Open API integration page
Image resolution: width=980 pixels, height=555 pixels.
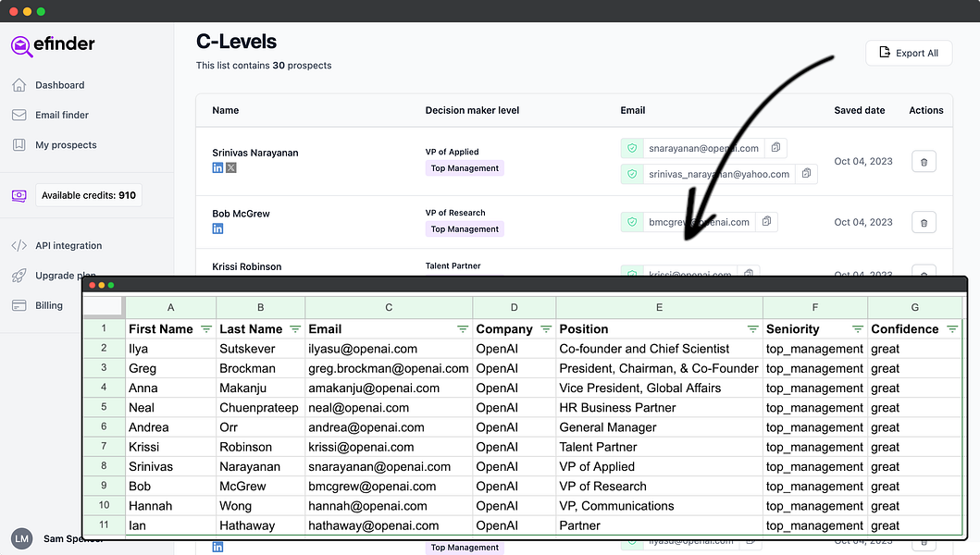click(68, 246)
